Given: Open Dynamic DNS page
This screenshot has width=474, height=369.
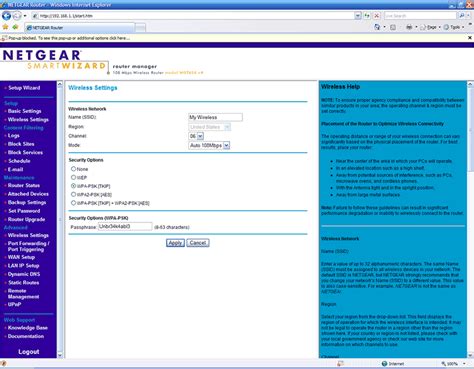Looking at the screenshot, I should [24, 274].
